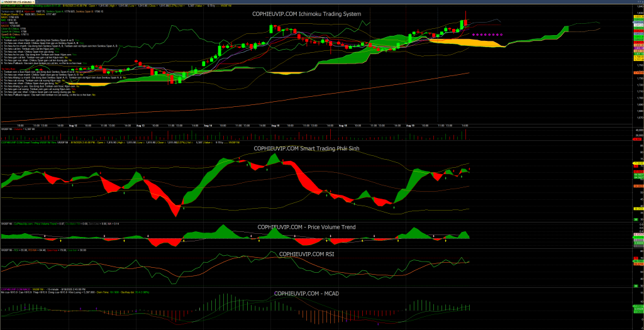Click sell signal line 7 'Tin hieu gan cat xuong'
Viewport: 644px width, 330px height.
[38, 89]
